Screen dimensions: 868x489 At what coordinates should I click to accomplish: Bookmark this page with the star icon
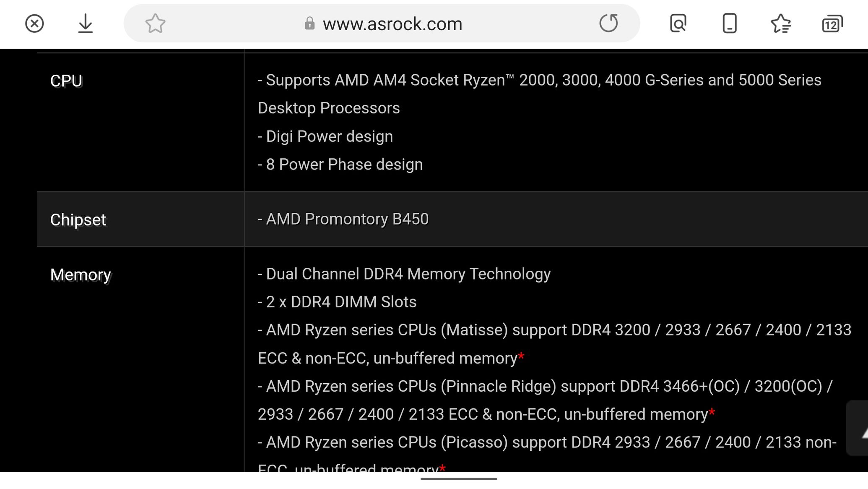(x=155, y=24)
